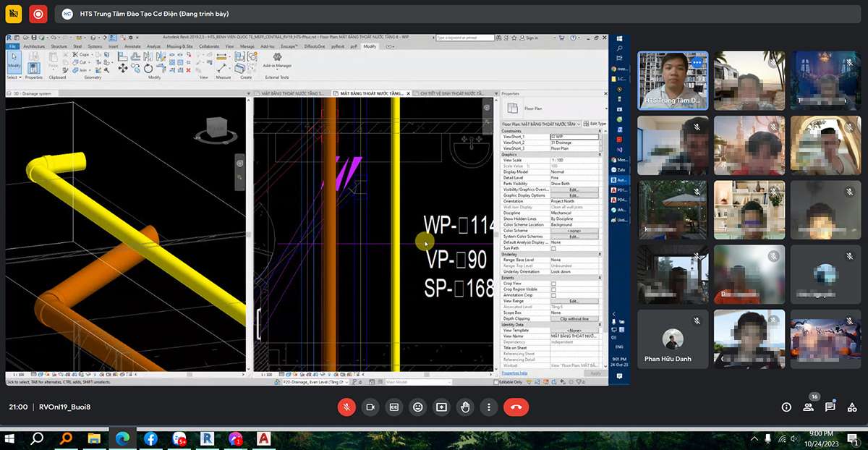Open File Explorer from taskbar
The height and width of the screenshot is (450, 868).
(x=93, y=438)
